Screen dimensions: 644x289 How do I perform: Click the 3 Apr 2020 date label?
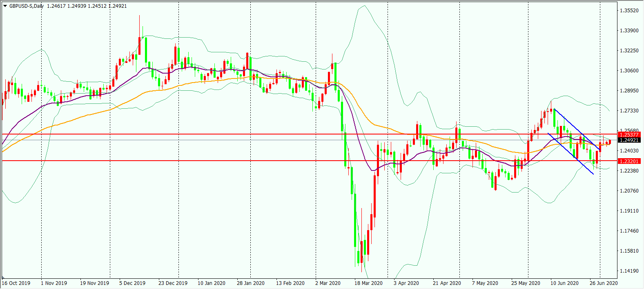pos(406,283)
